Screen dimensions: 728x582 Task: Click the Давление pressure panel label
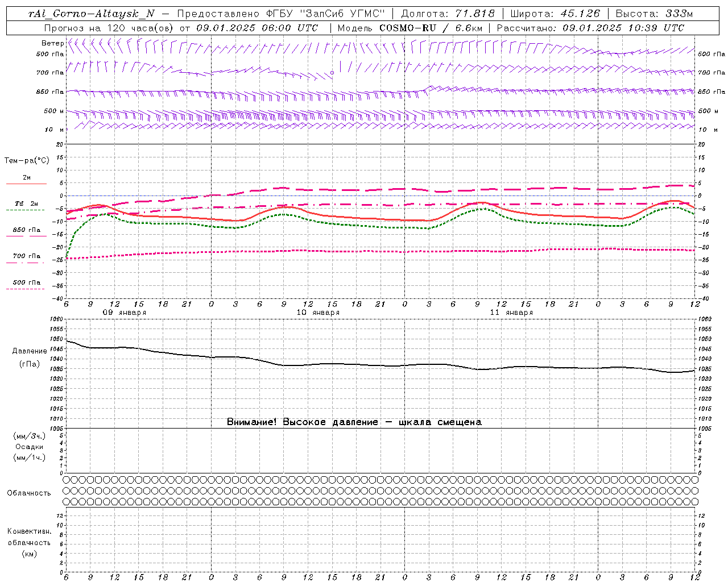point(30,351)
